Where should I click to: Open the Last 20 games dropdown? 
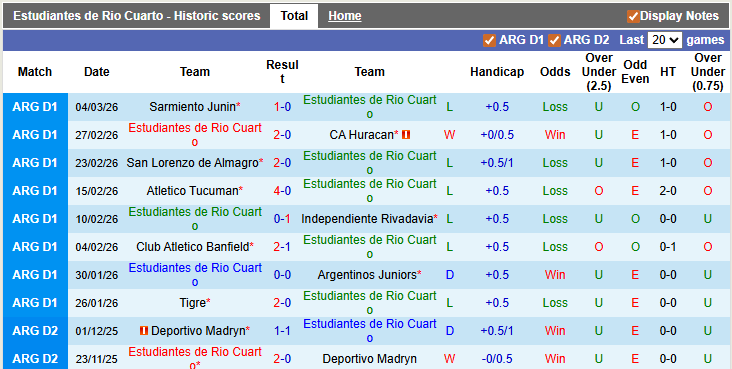pos(665,40)
